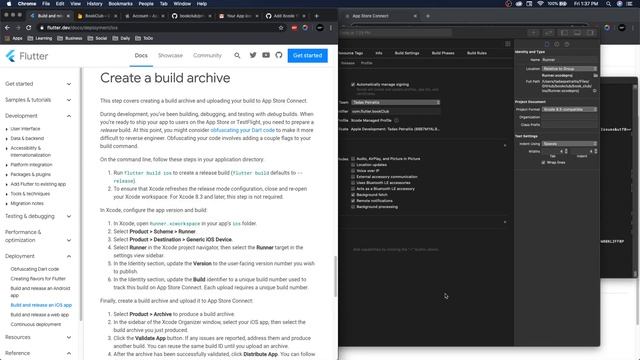Image resolution: width=640 pixels, height=360 pixels.
Task: Open obfuscating your Dart code link
Action: point(242,130)
